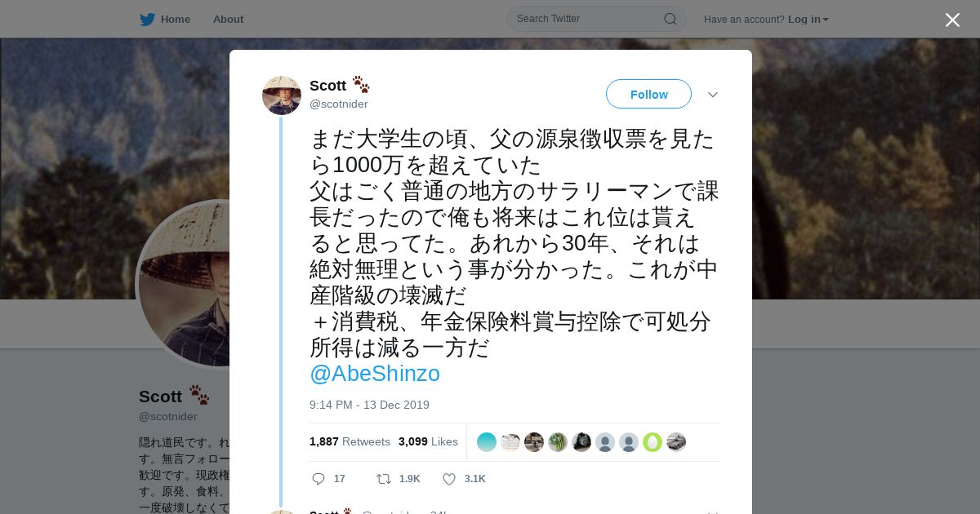Follow Scott with the Follow button
Image resolution: width=980 pixels, height=514 pixels.
[x=648, y=94]
